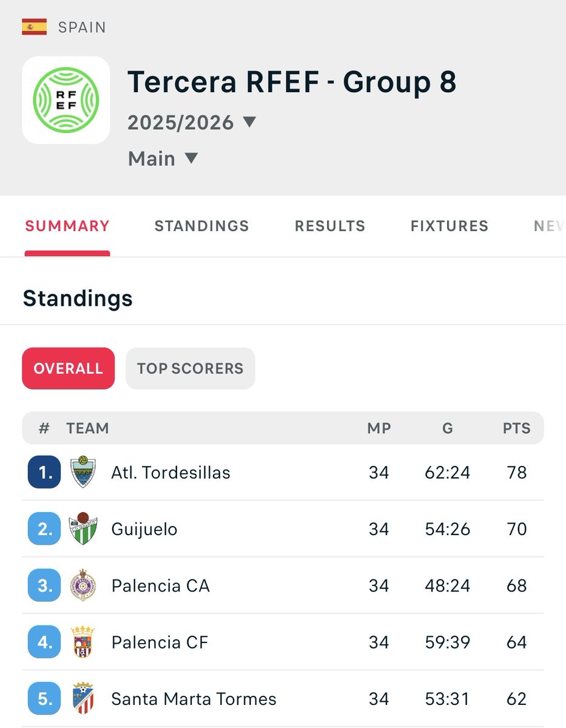Select the OVERALL standings toggle

(x=69, y=368)
